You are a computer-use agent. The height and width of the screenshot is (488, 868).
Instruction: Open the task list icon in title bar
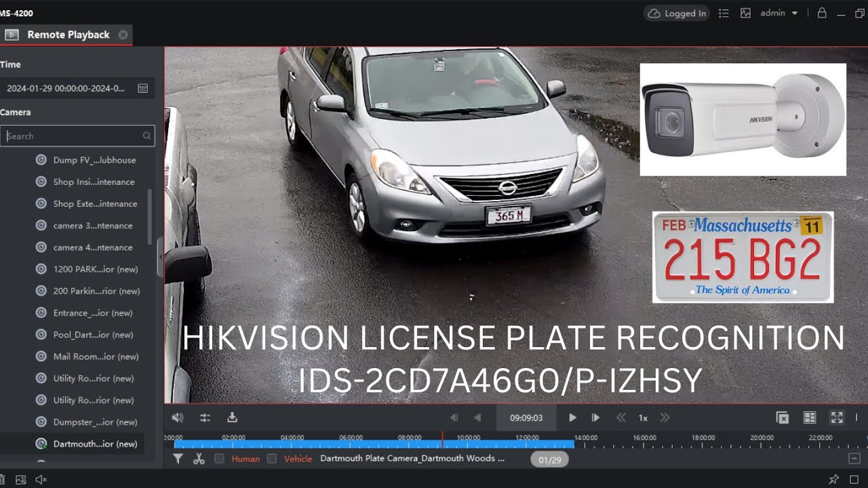724,13
